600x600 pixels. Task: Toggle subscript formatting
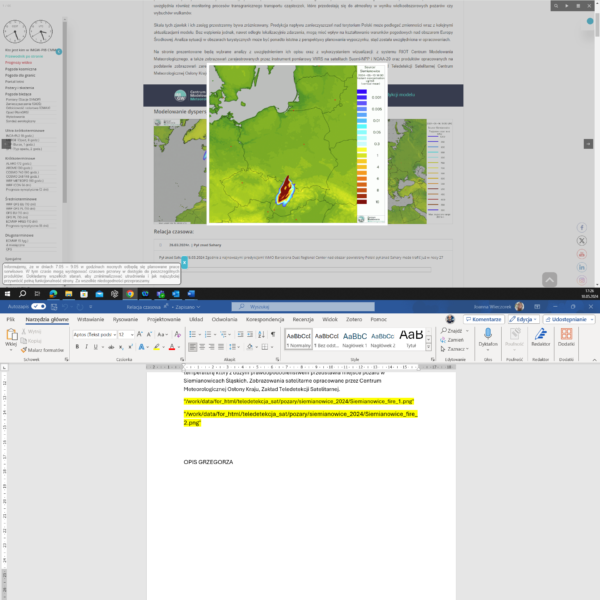121,347
